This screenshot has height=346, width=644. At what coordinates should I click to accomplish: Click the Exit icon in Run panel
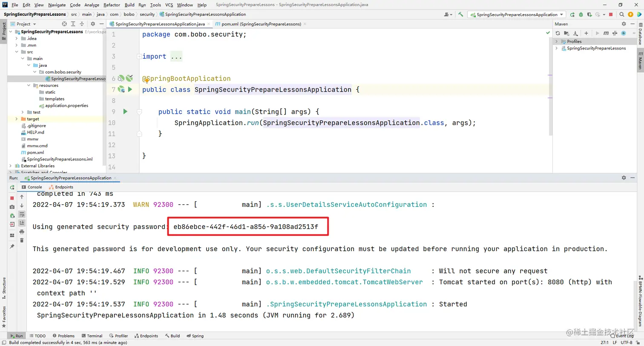point(12,224)
